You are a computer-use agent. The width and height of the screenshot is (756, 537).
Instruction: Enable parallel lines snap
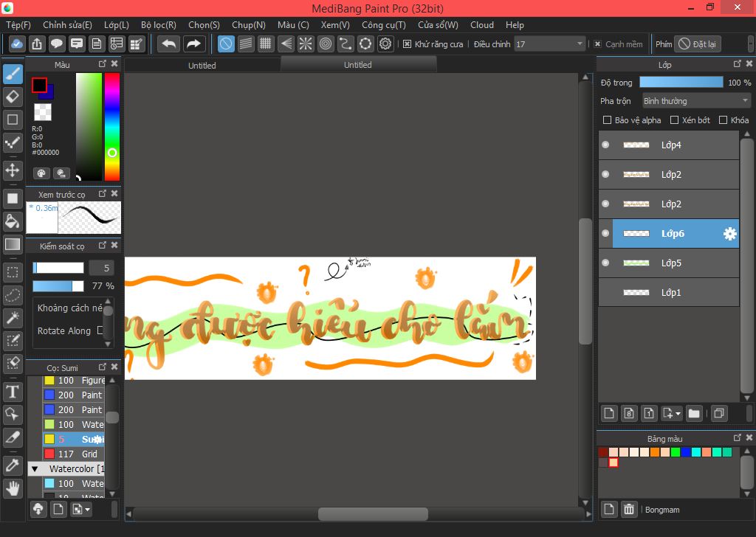point(246,44)
